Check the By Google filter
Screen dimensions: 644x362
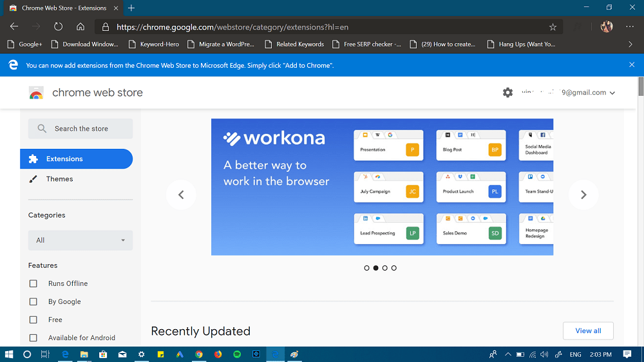point(33,301)
